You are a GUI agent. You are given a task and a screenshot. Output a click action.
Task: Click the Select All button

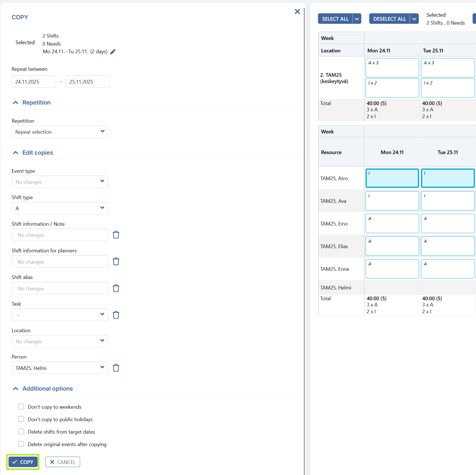[335, 19]
